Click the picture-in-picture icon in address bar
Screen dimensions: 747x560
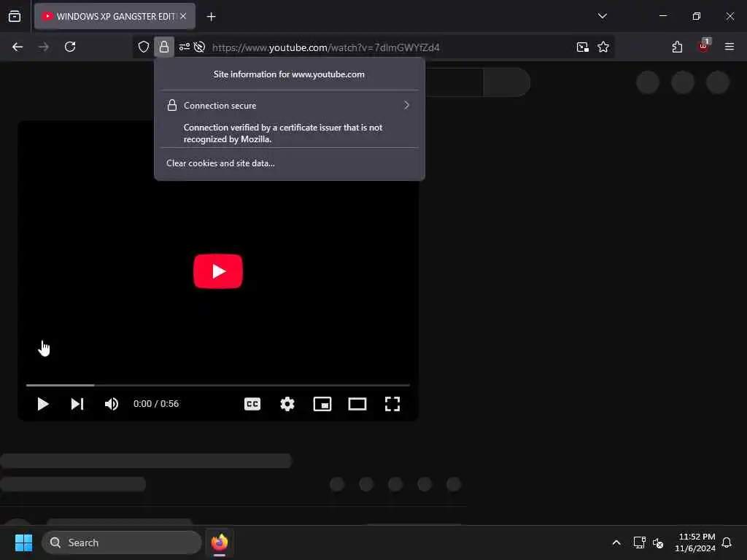(583, 47)
